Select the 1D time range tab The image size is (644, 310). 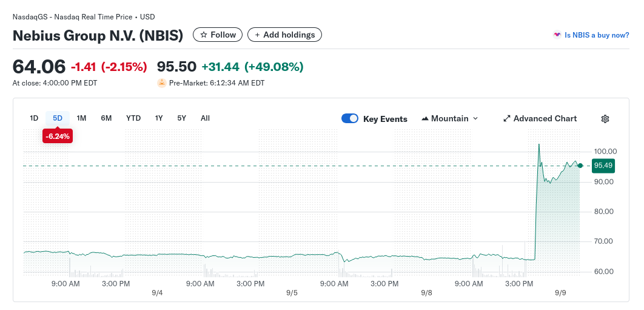(34, 118)
